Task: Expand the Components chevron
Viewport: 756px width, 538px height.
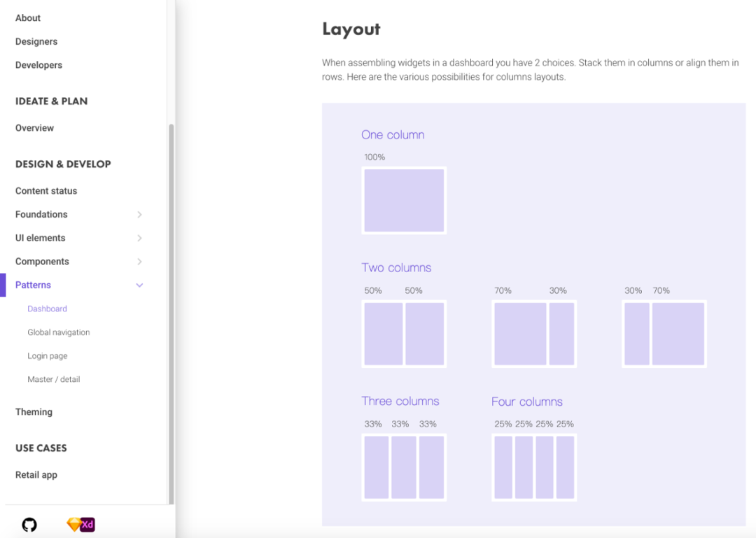Action: coord(139,262)
